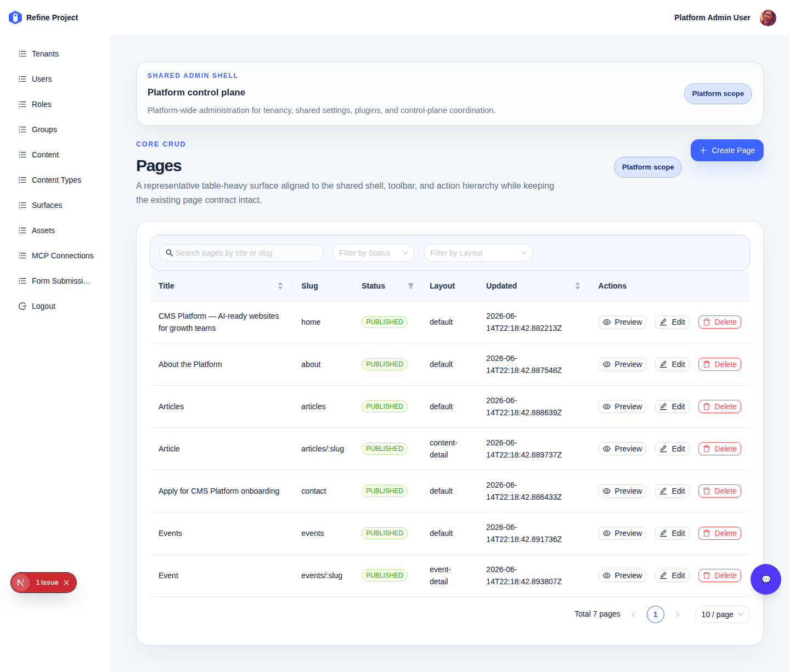790x672 pixels.
Task: Open Tenants in the sidebar
Action: tap(55, 54)
